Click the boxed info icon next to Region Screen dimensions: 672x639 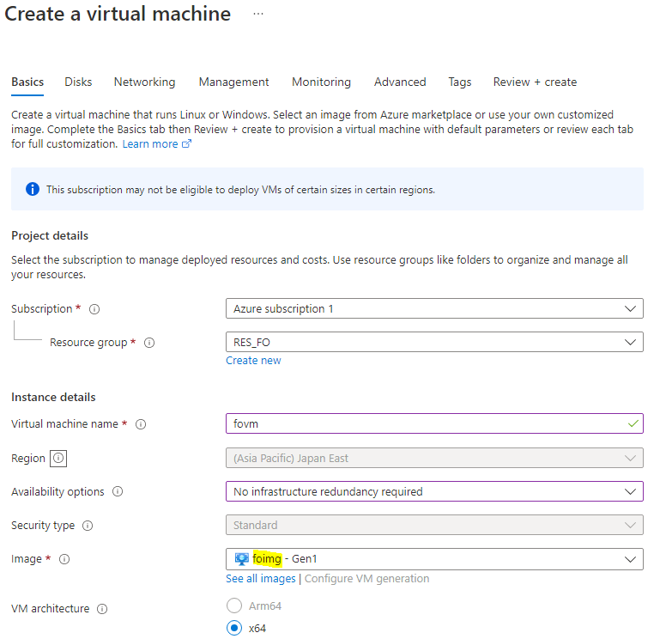pos(58,459)
